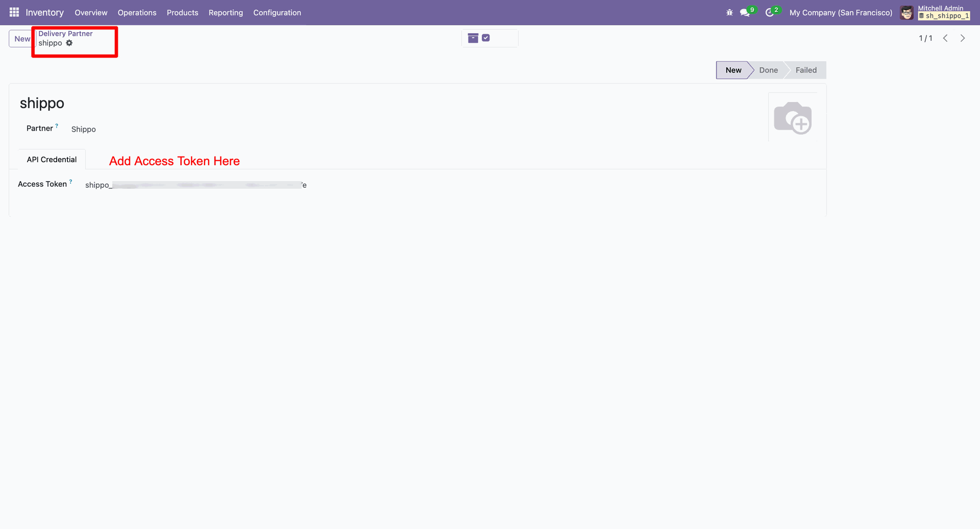
Task: Show help tooltip for Access Token
Action: coord(70,181)
